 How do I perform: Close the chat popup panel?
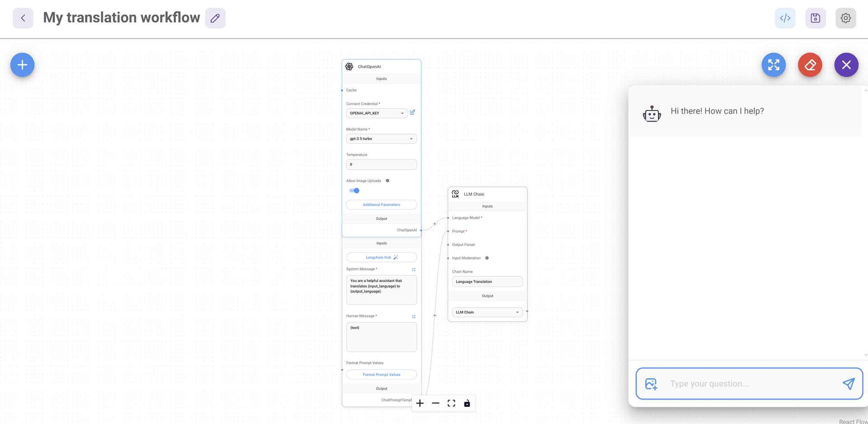[846, 65]
